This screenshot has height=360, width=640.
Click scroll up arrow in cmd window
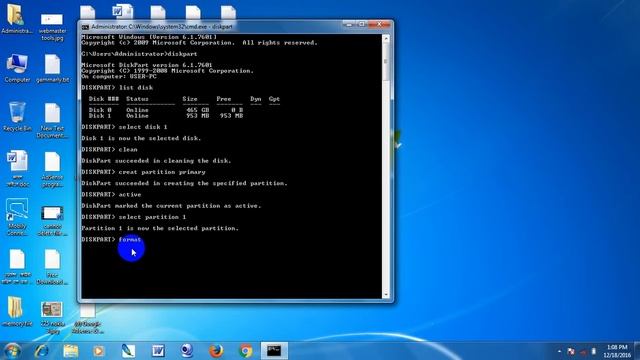click(386, 39)
